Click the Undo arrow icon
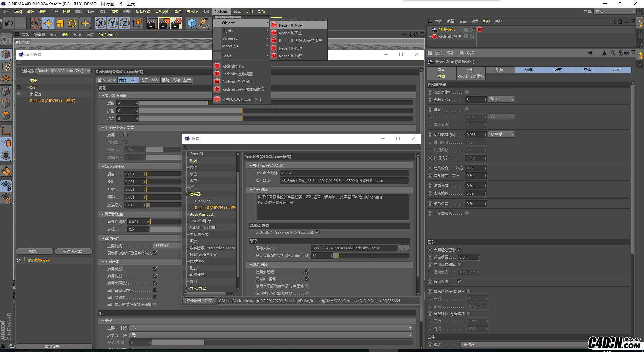This screenshot has width=644, height=352. pyautogui.click(x=9, y=23)
